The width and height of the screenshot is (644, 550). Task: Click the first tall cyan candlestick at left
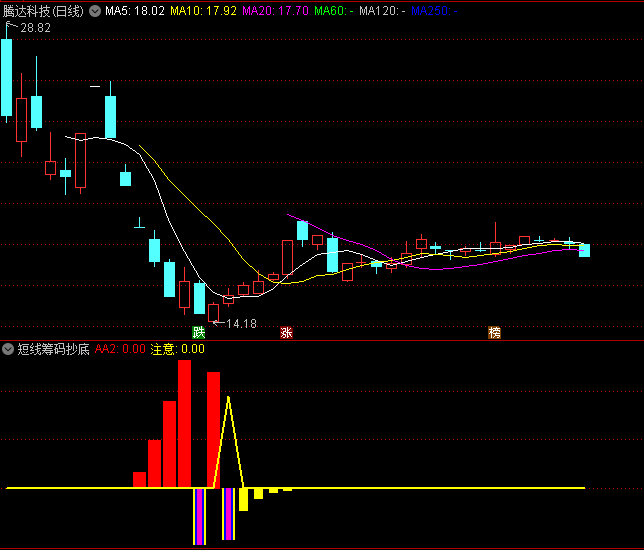tap(7, 77)
